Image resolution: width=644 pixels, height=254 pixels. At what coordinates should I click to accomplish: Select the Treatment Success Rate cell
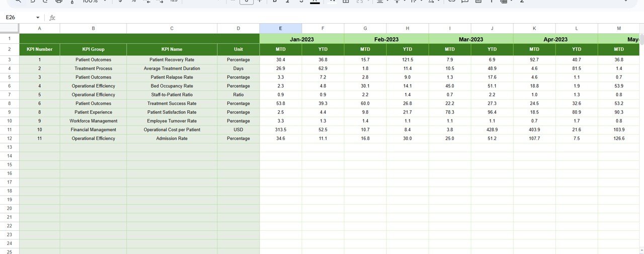(172, 103)
